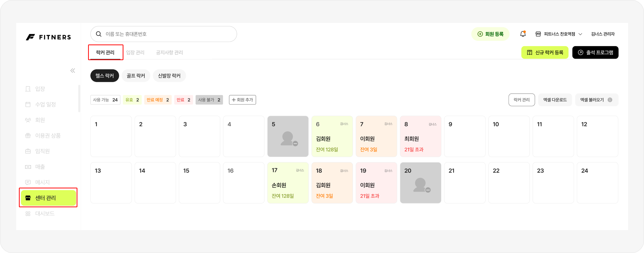Open locker 7 of 이회원
The width and height of the screenshot is (644, 253).
376,136
